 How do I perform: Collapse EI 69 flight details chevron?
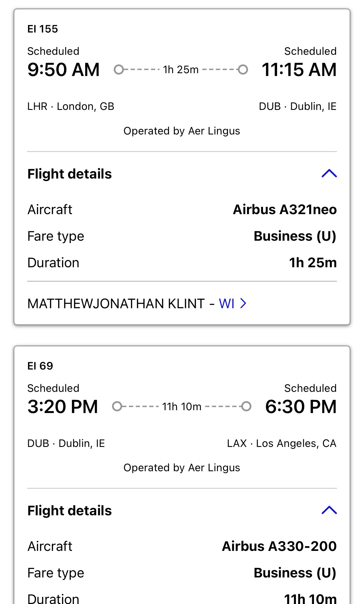pyautogui.click(x=329, y=510)
